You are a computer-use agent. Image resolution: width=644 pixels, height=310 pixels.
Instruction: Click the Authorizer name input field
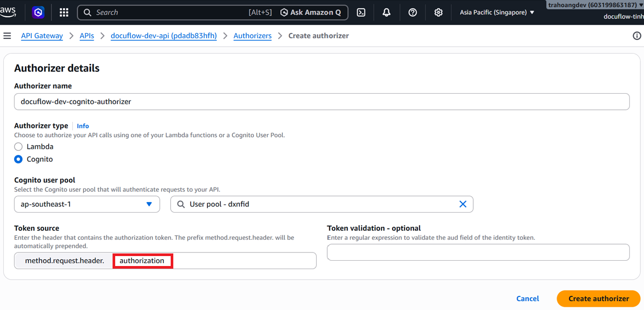click(x=321, y=102)
